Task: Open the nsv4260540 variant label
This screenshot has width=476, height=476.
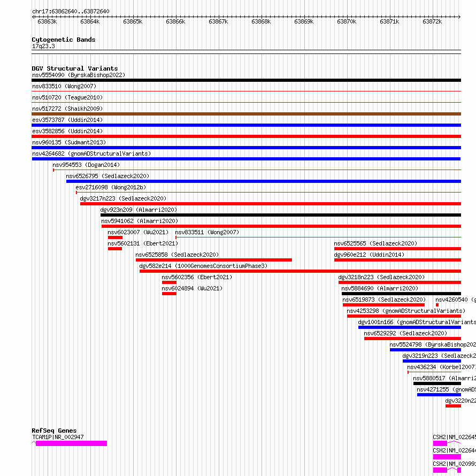Action: click(455, 300)
